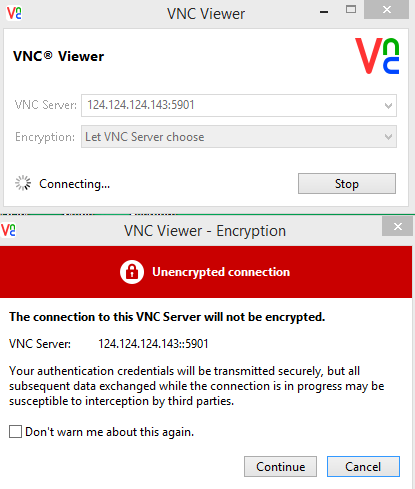Stop the connection attempt
Screen dimensions: 415x489
click(347, 183)
